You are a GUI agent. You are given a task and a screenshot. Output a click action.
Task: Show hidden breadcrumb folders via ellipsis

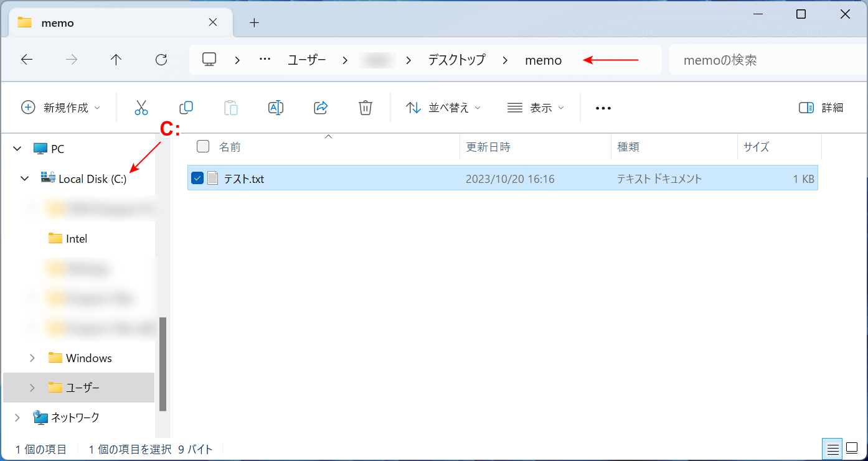coord(265,60)
